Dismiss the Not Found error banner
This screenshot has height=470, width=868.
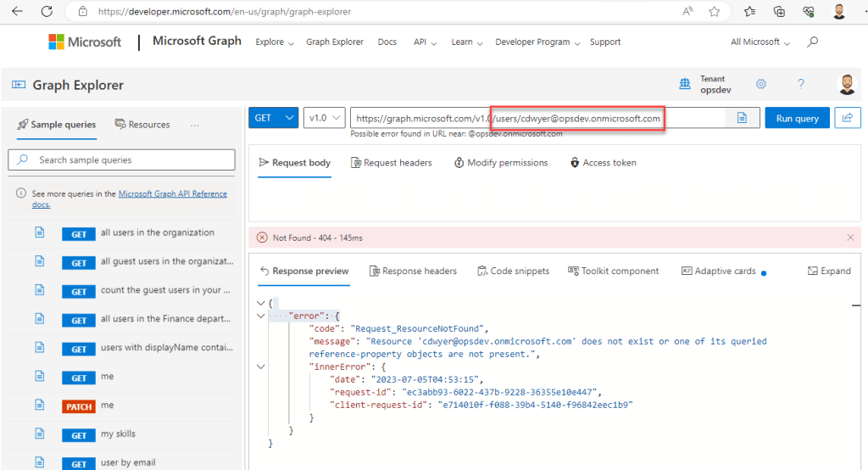click(x=850, y=238)
